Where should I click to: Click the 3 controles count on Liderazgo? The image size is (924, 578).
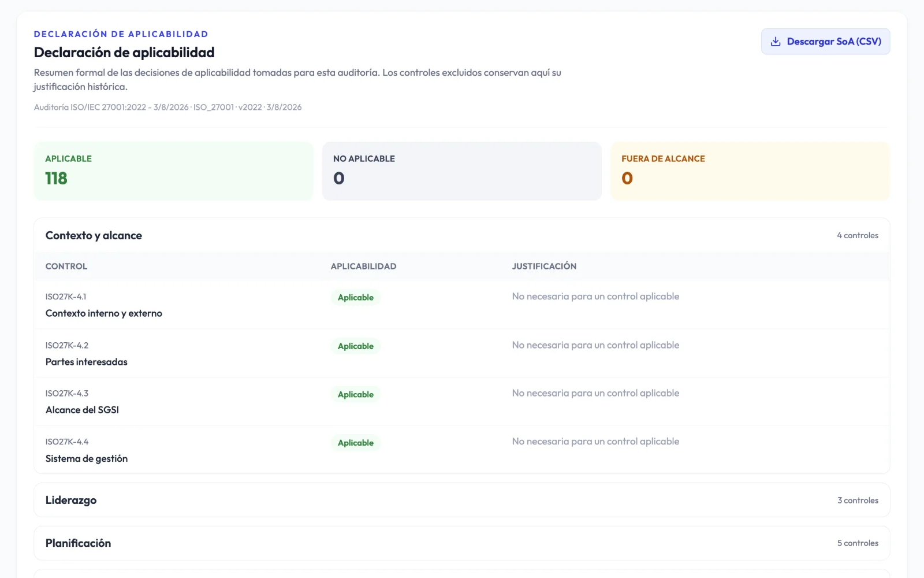858,501
